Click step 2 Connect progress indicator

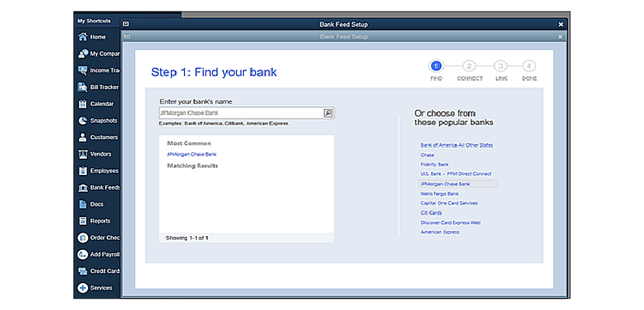469,67
